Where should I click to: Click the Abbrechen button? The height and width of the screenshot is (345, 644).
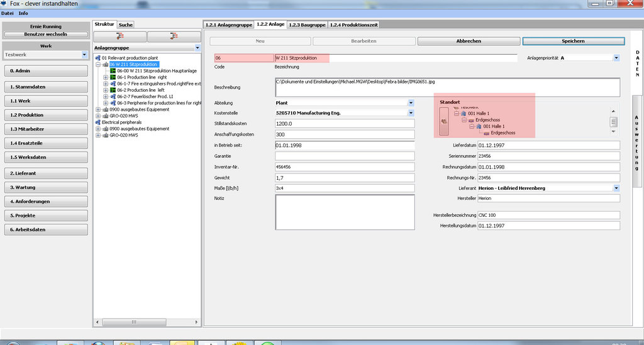[469, 41]
